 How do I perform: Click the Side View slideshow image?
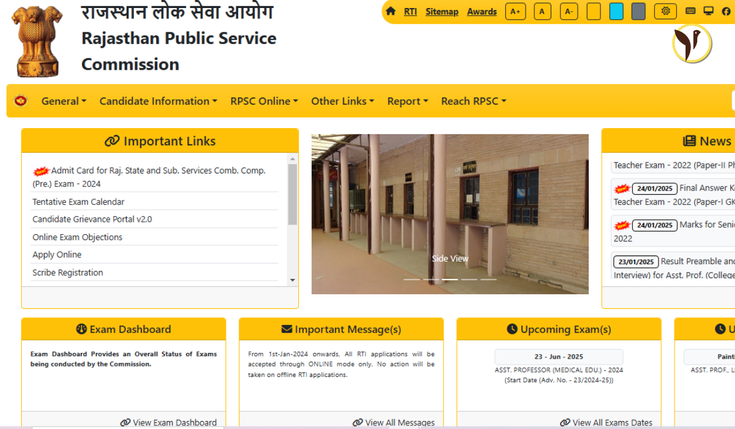pyautogui.click(x=450, y=214)
